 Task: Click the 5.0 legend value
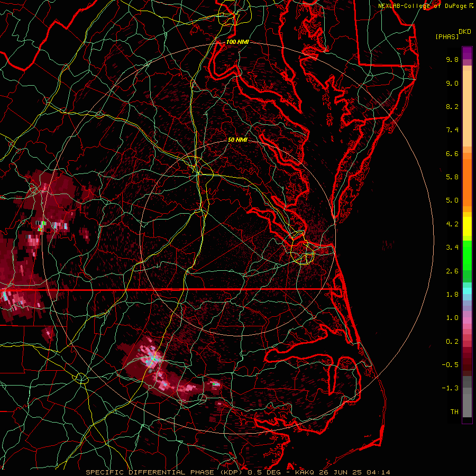(452, 200)
